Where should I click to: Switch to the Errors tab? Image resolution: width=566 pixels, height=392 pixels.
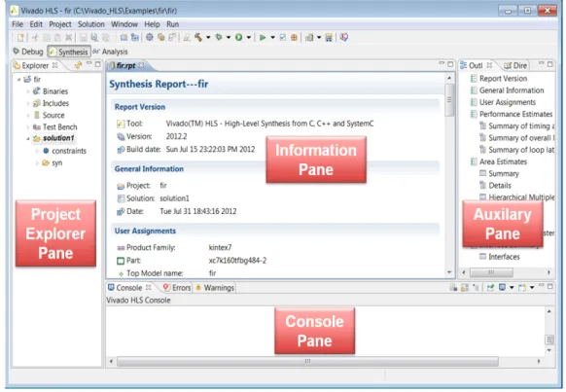coord(177,288)
